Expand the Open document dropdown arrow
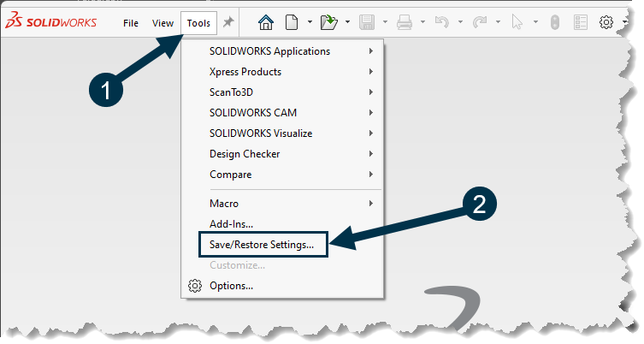 [347, 22]
